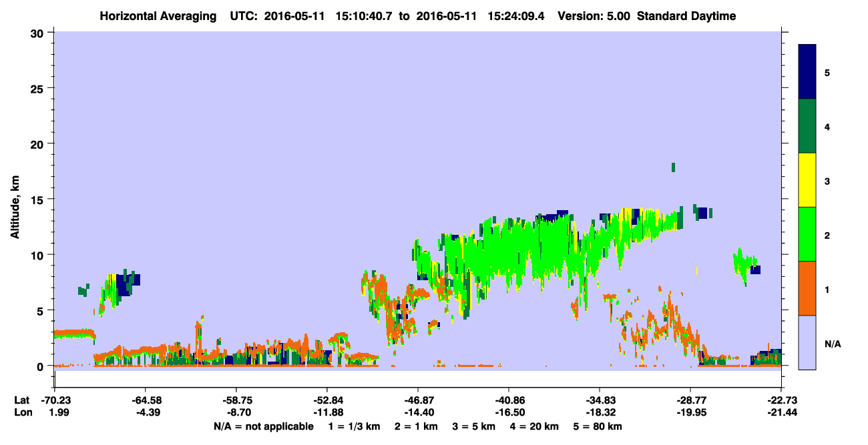
Task: Click the end time '15:24:09.4'
Action: 515,16
